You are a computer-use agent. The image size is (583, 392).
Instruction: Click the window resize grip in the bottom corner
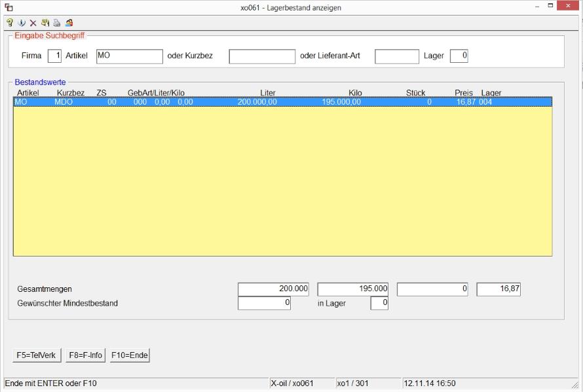pos(575,384)
